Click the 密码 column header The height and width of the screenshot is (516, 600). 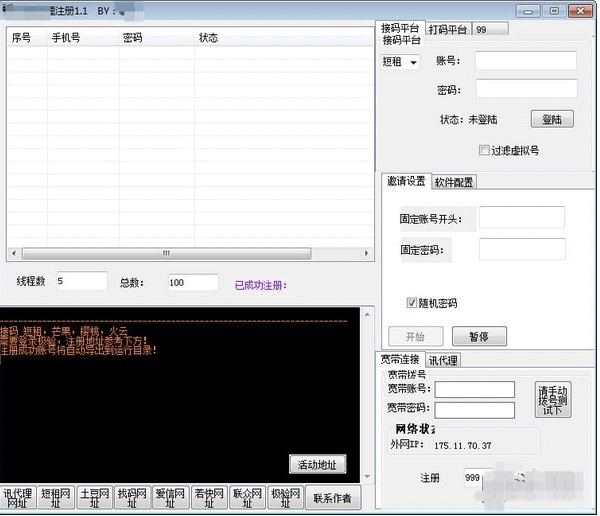coord(157,38)
